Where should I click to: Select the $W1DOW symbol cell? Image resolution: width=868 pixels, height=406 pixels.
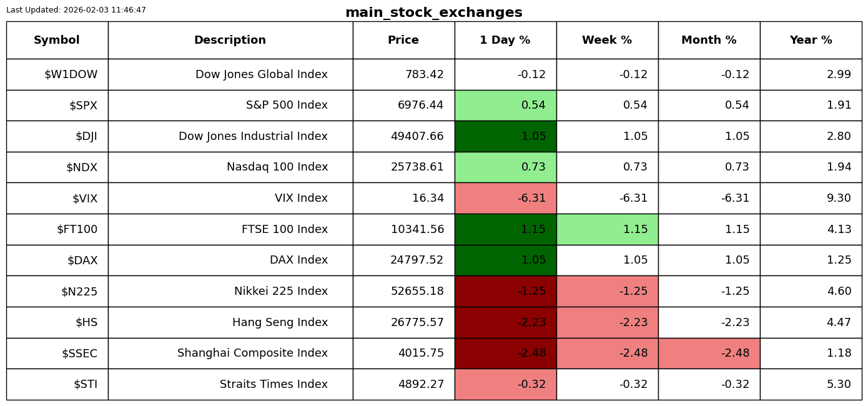(57, 74)
